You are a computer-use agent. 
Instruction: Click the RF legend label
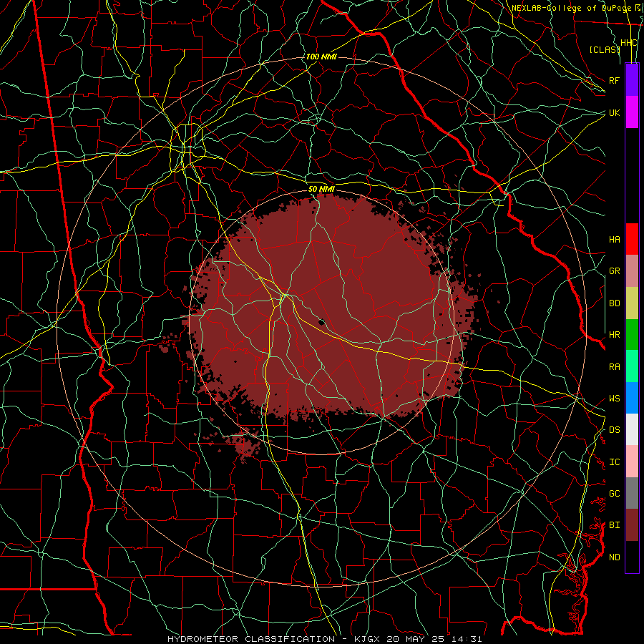point(615,80)
